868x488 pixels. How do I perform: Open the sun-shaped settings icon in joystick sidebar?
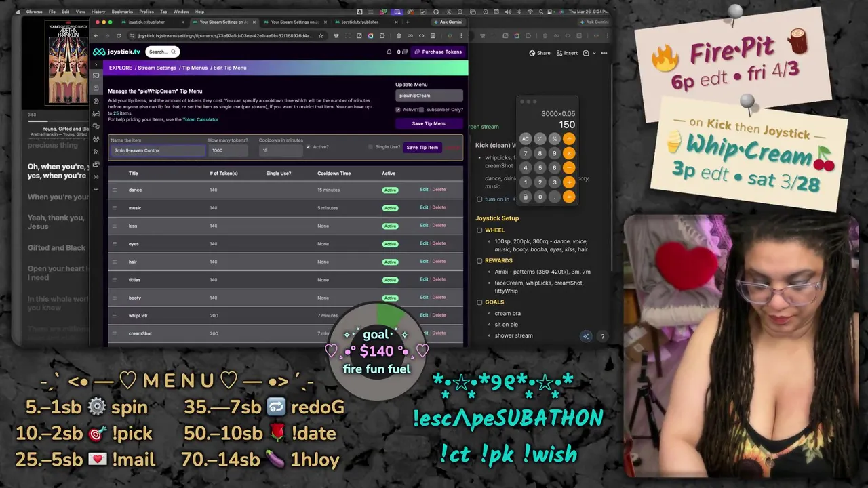coord(96,176)
